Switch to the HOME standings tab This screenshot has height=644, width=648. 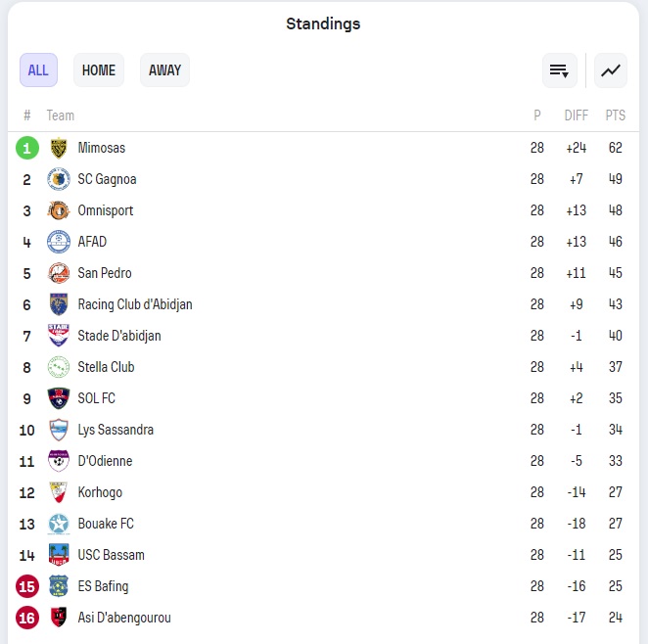(99, 70)
